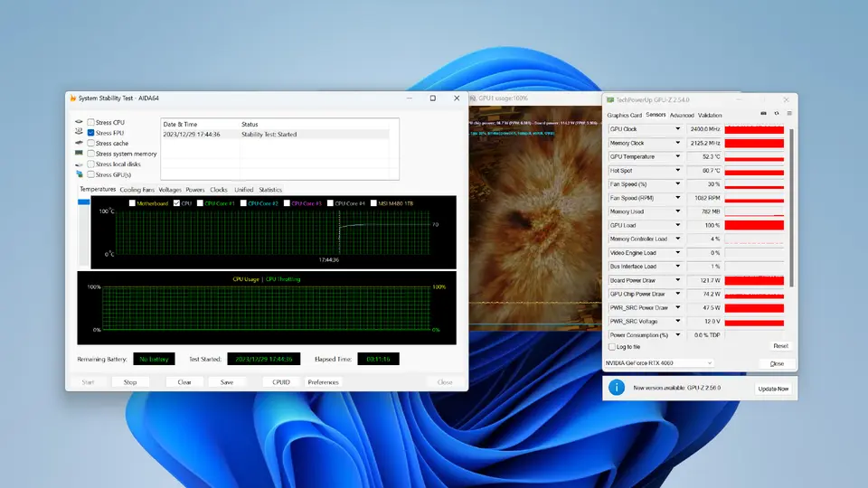Click the cache chip icon beside Stress cache
The image size is (868, 488).
point(80,143)
